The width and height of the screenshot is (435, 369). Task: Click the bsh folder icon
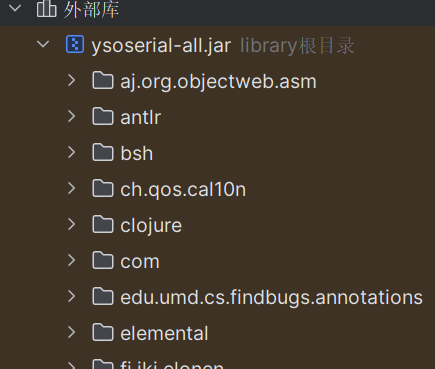tap(103, 152)
